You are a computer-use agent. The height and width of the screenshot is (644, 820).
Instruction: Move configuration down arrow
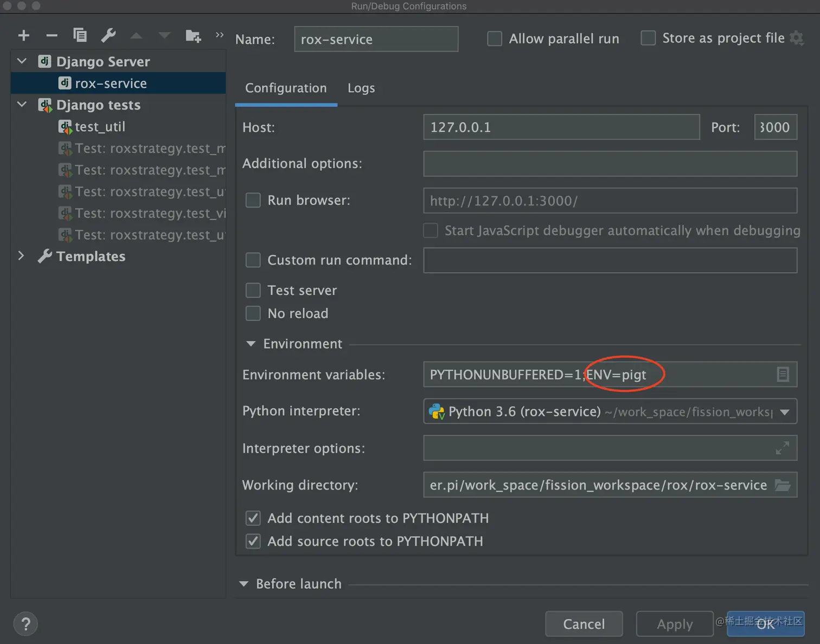164,36
